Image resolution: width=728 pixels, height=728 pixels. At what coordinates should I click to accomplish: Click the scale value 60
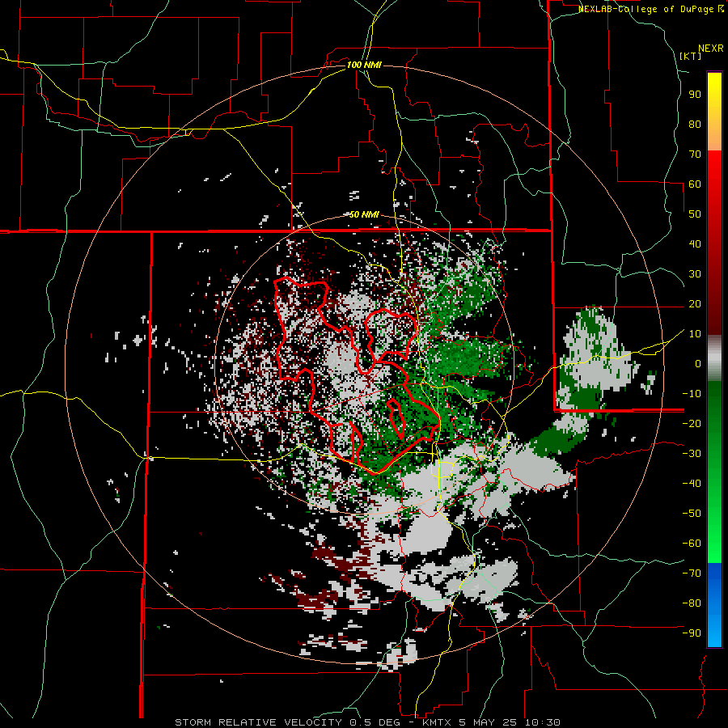coord(695,184)
